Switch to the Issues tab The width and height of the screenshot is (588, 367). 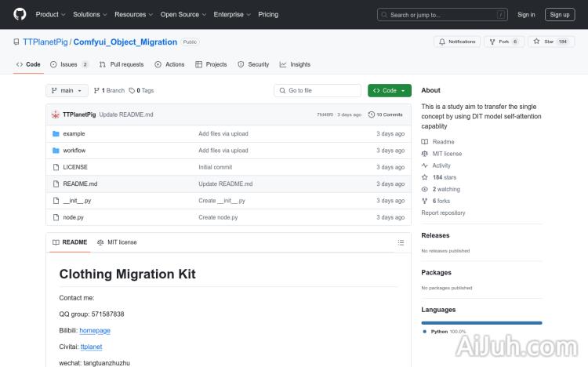pyautogui.click(x=69, y=64)
